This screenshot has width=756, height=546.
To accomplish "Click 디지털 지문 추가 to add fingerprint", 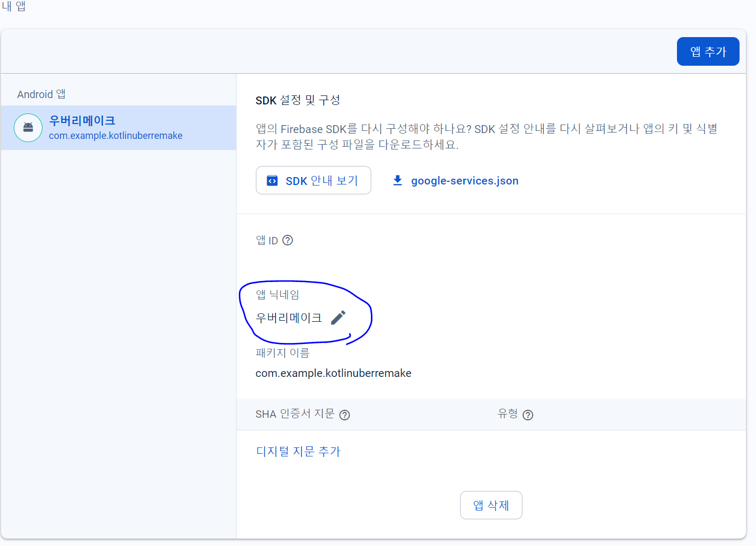I will point(298,451).
